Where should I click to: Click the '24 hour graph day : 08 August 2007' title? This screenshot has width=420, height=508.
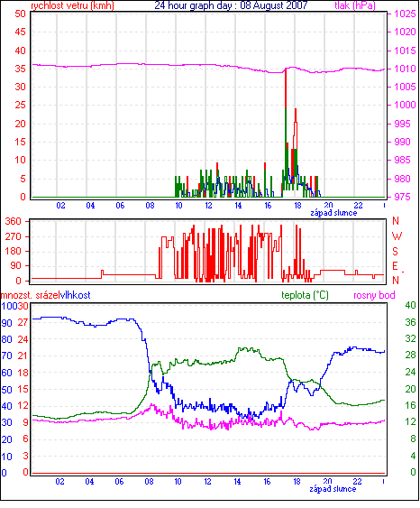point(231,5)
